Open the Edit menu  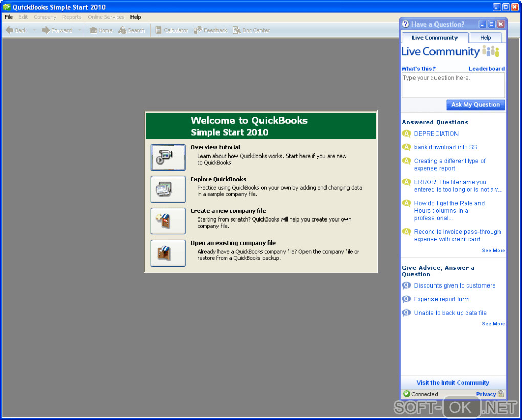pyautogui.click(x=23, y=17)
